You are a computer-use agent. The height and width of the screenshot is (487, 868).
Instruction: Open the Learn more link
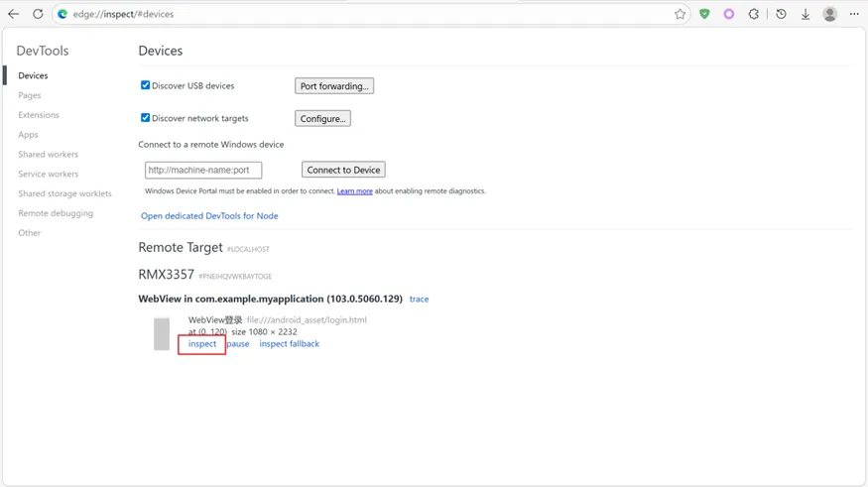(x=355, y=190)
